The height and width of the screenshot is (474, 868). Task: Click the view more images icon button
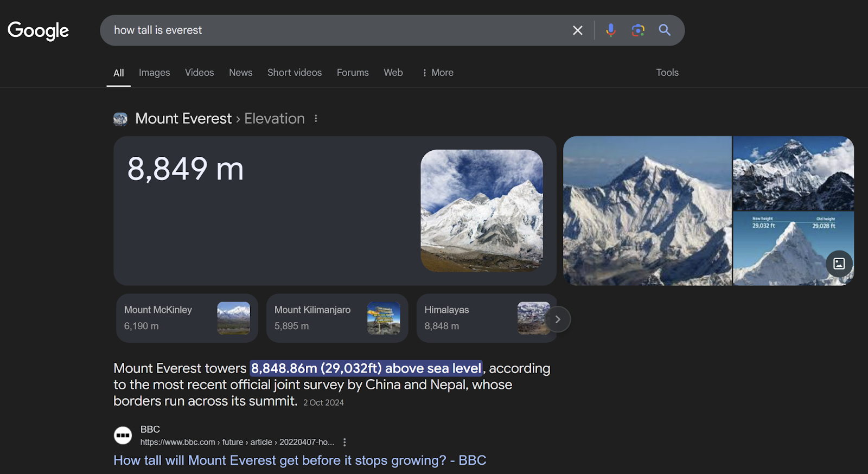pyautogui.click(x=839, y=264)
